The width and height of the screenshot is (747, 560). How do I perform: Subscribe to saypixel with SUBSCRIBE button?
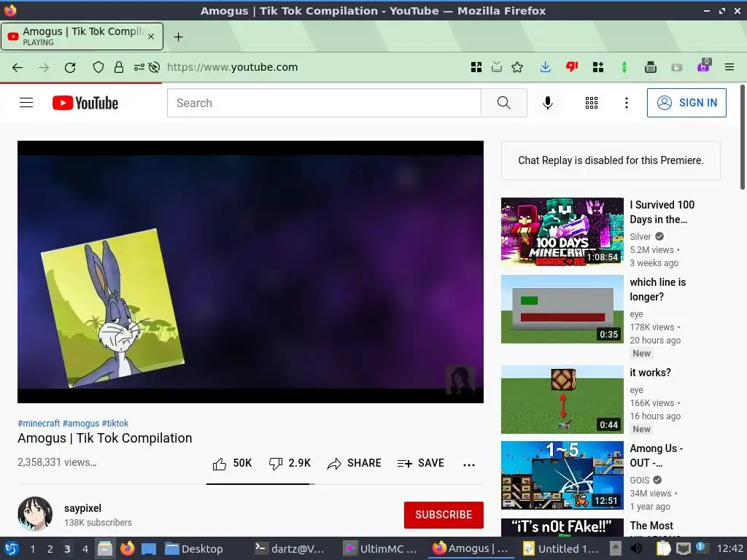tap(444, 515)
